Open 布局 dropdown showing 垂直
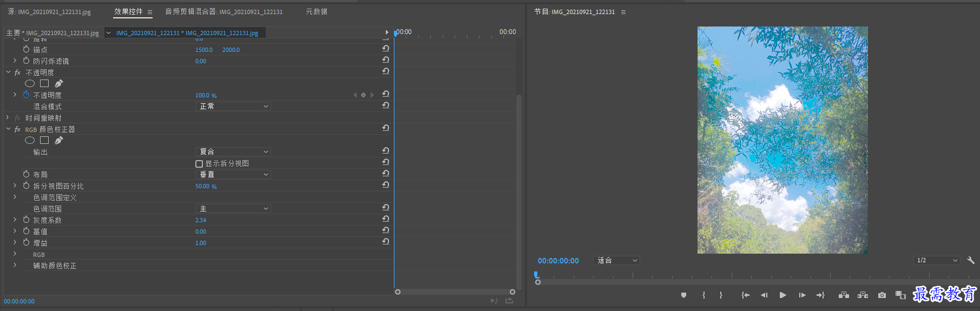 pos(233,175)
